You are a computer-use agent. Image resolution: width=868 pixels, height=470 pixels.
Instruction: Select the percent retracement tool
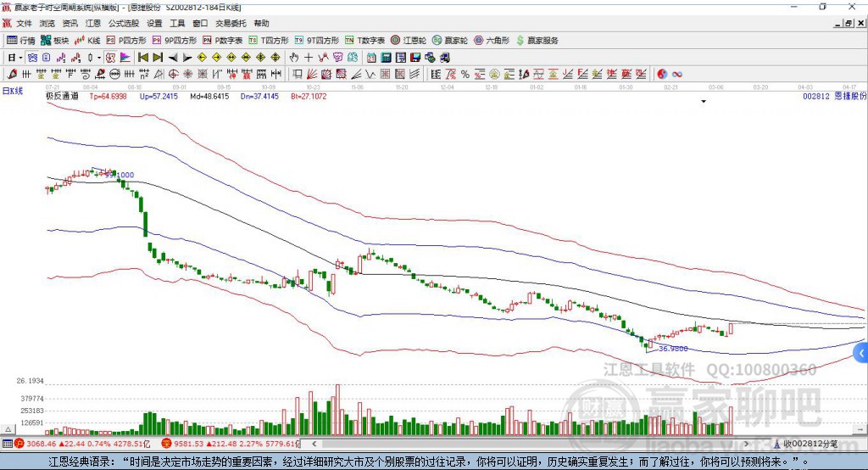(465, 74)
